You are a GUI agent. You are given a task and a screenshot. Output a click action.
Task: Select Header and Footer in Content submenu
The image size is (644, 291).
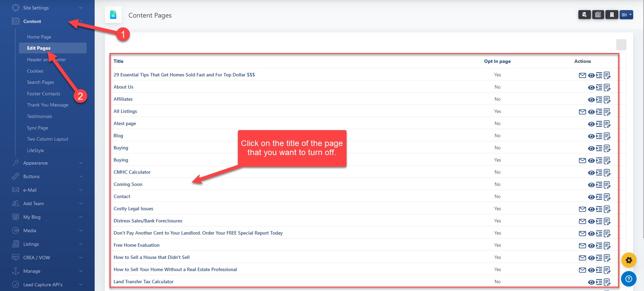pyautogui.click(x=46, y=59)
